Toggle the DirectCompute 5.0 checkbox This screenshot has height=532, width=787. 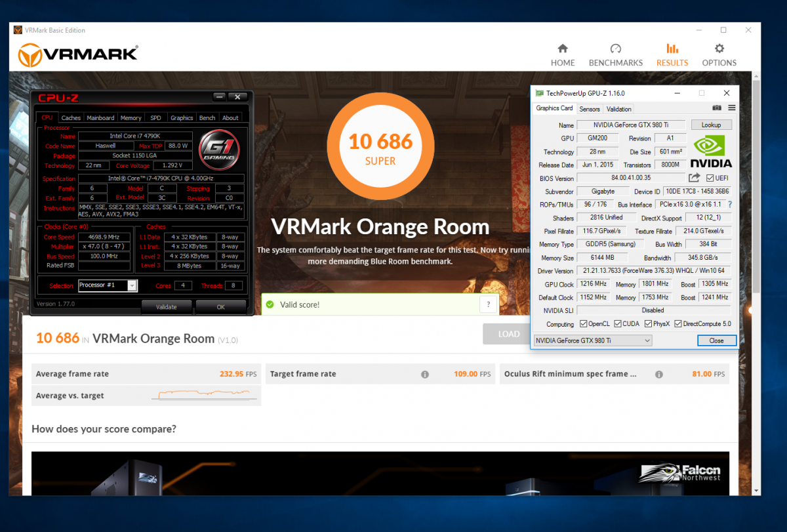coord(678,324)
